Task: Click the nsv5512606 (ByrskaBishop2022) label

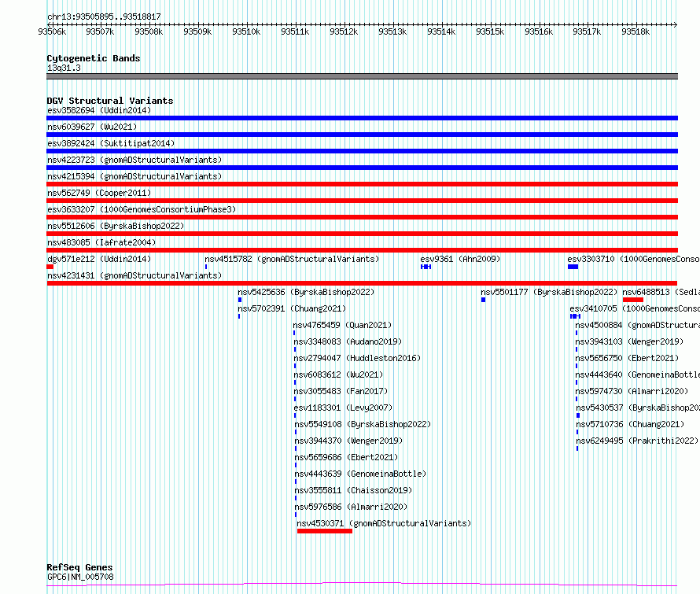Action: [116, 226]
